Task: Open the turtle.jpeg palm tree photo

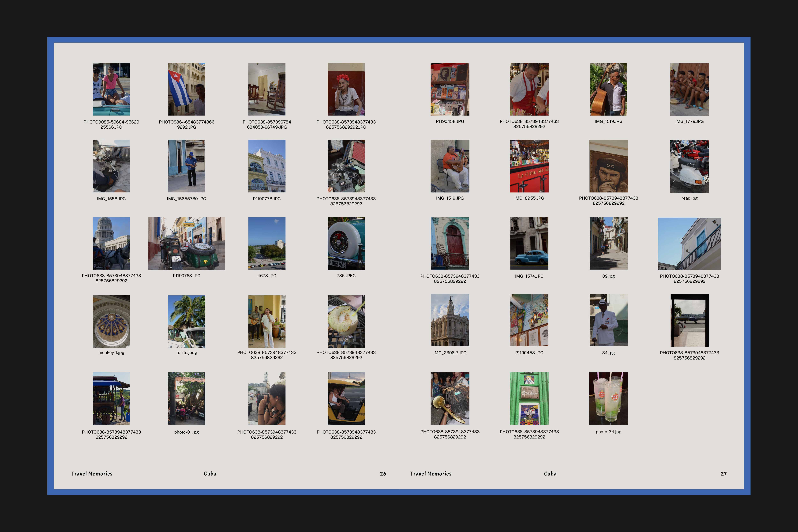Action: click(186, 321)
